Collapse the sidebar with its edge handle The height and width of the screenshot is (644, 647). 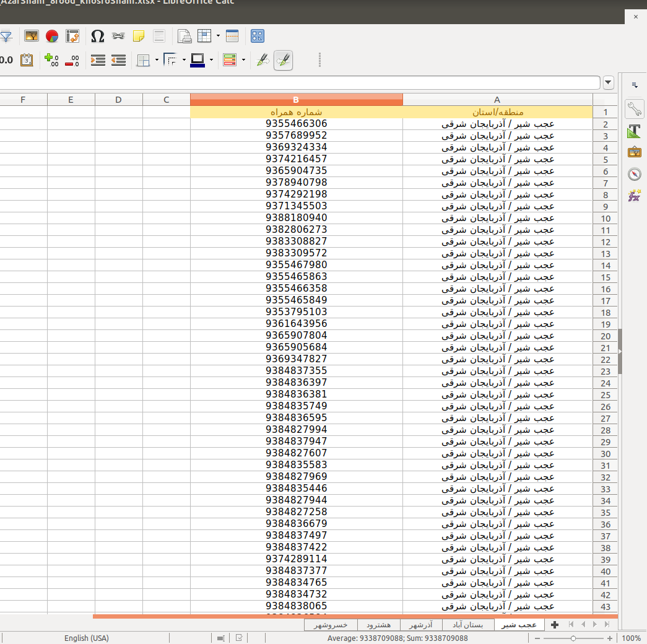pos(620,351)
